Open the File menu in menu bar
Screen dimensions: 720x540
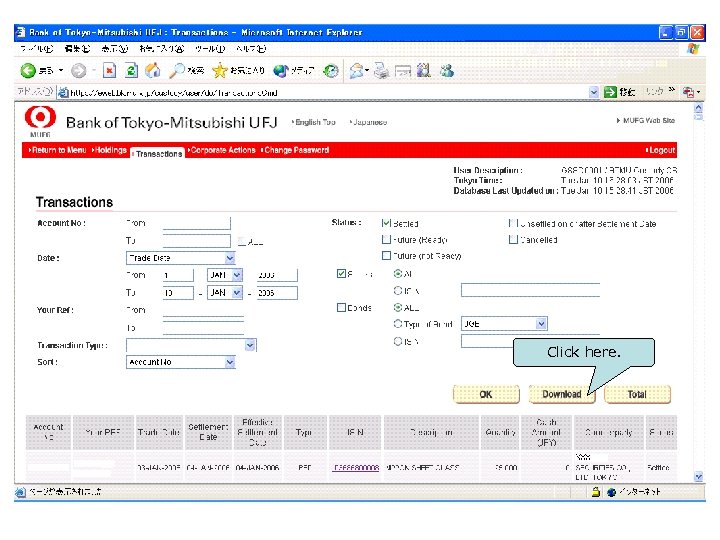tap(37, 48)
